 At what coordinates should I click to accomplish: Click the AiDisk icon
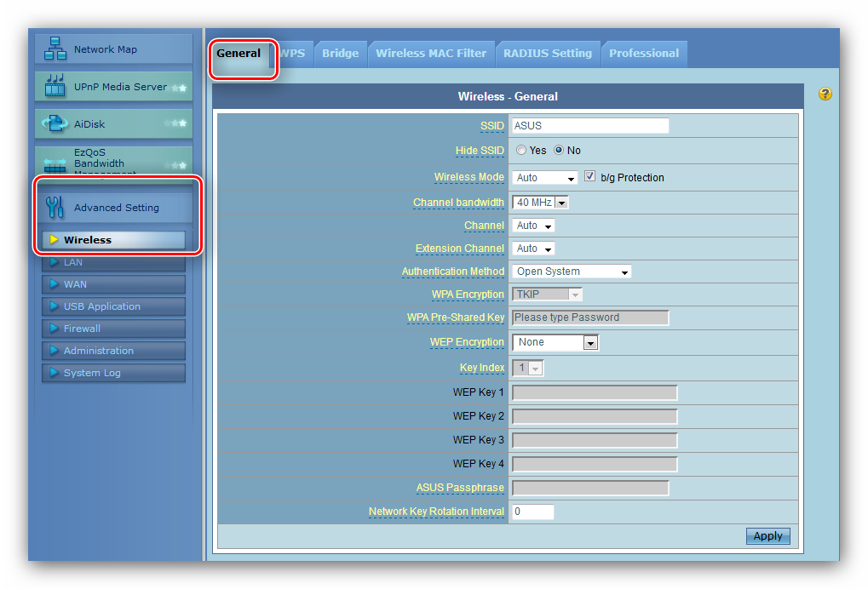(x=55, y=124)
